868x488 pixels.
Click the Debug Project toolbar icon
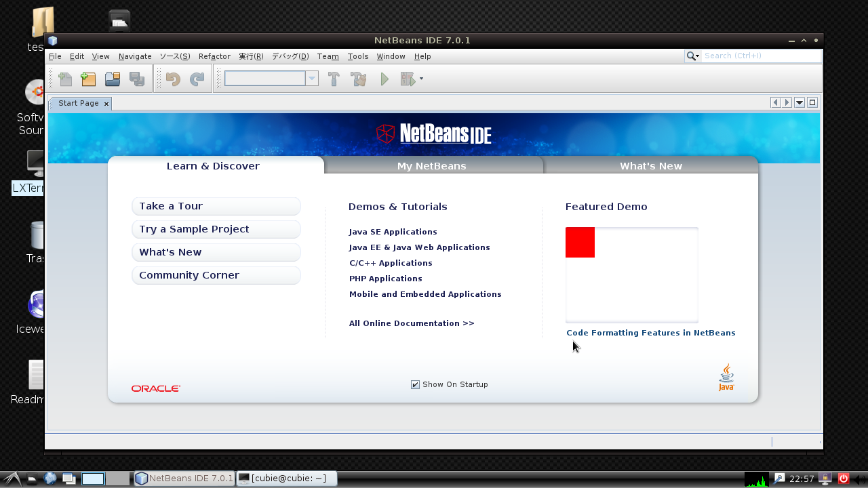click(x=408, y=79)
